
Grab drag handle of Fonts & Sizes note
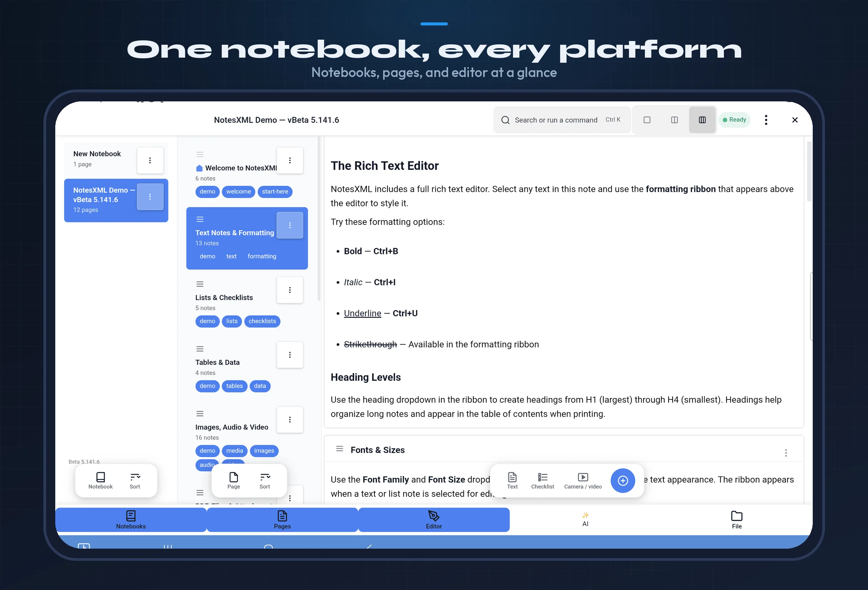(339, 449)
